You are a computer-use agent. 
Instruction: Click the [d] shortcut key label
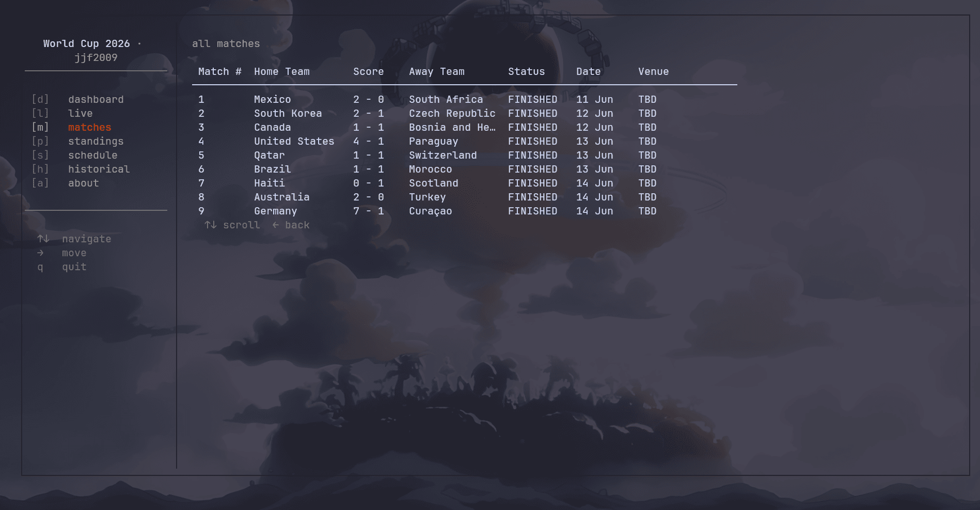click(40, 99)
